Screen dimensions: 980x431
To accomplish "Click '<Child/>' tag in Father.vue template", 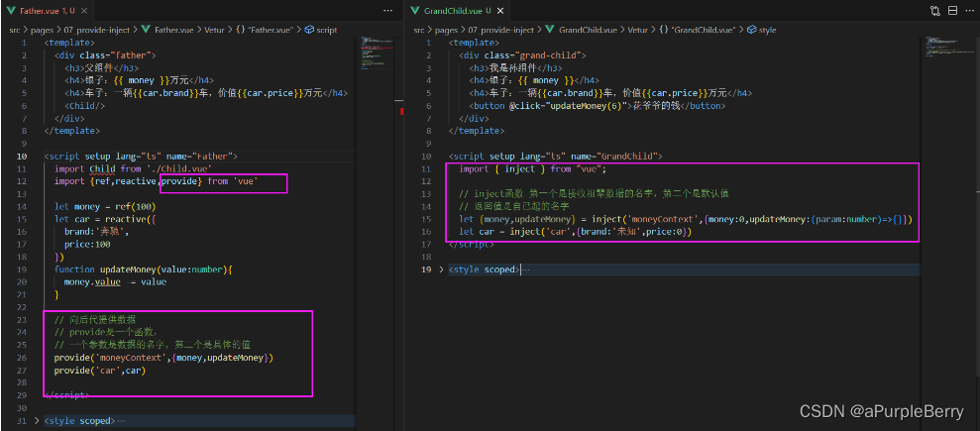I will point(84,106).
